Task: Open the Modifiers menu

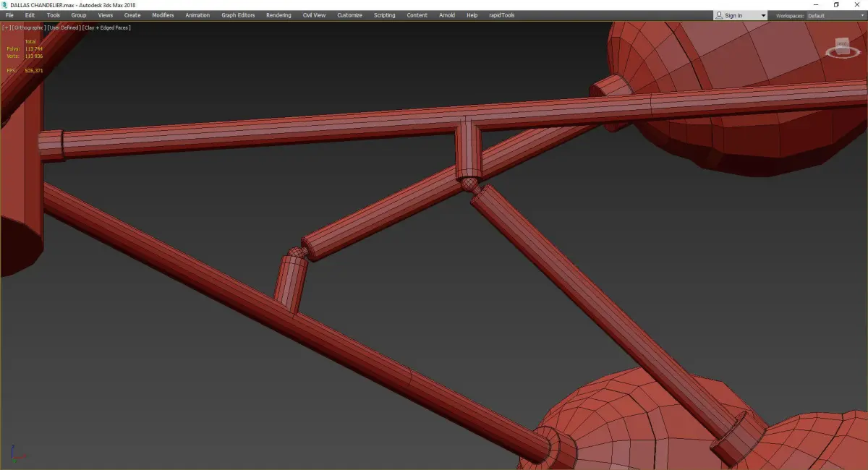Action: point(163,15)
